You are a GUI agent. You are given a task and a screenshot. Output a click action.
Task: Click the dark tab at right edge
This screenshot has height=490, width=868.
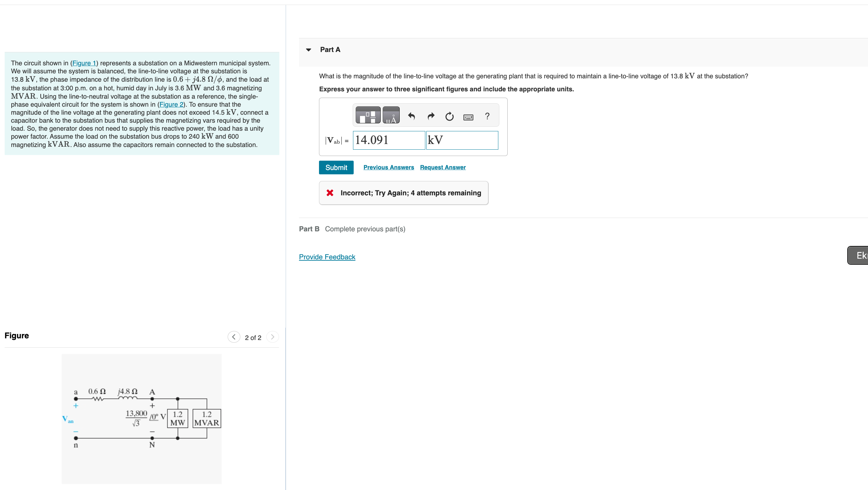pos(859,255)
